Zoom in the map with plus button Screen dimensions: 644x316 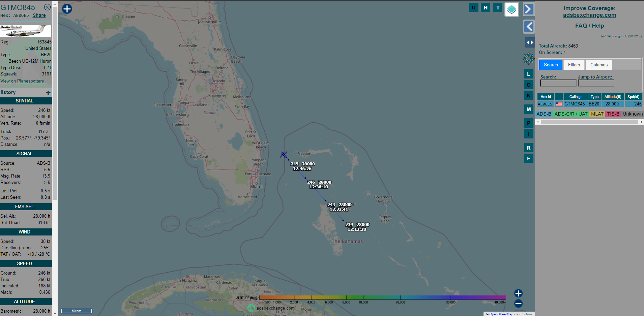518,293
